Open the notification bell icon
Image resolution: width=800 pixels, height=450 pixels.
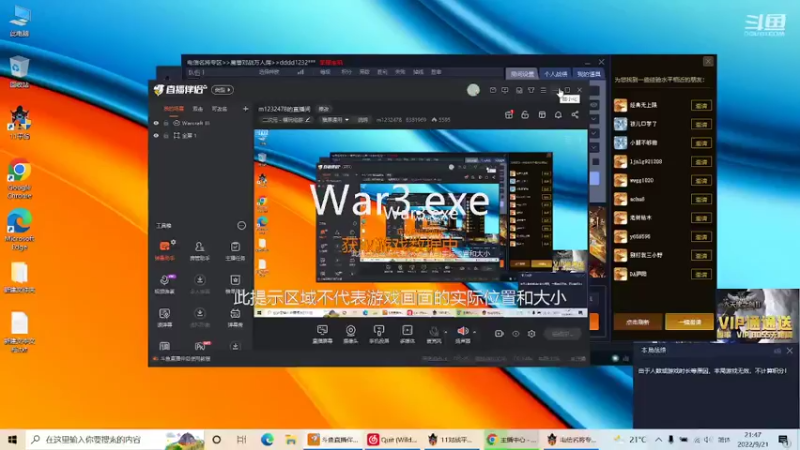tap(558, 114)
